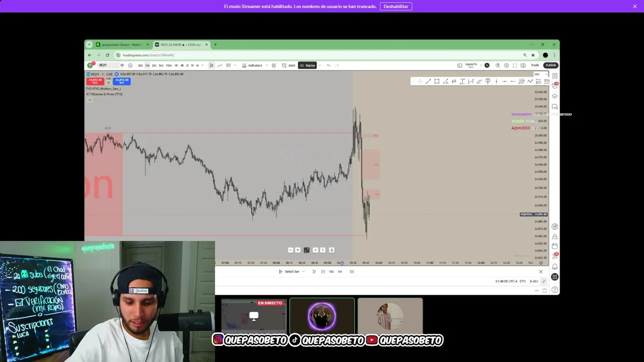The width and height of the screenshot is (644, 362).
Task: Change the 10x replay speed
Action: [x=331, y=271]
